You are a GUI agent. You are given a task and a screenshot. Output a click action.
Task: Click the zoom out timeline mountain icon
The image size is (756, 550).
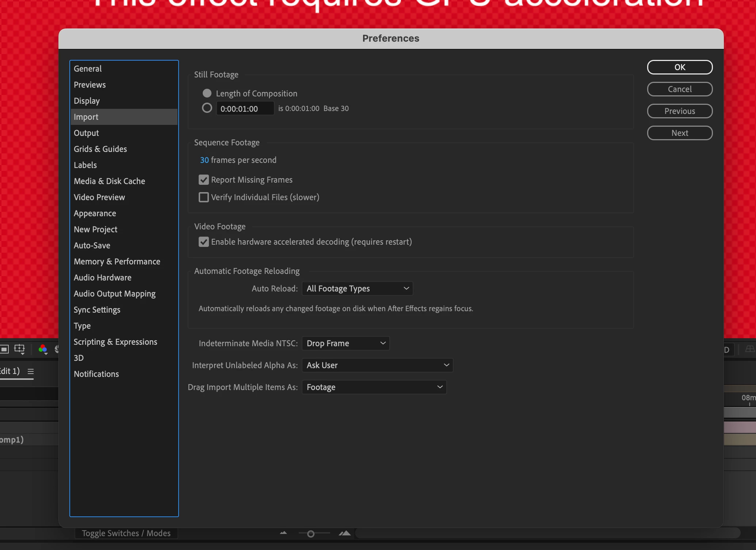pyautogui.click(x=283, y=533)
